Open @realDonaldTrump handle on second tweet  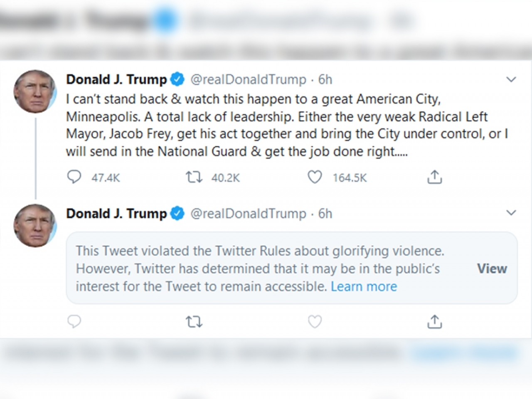click(x=248, y=214)
